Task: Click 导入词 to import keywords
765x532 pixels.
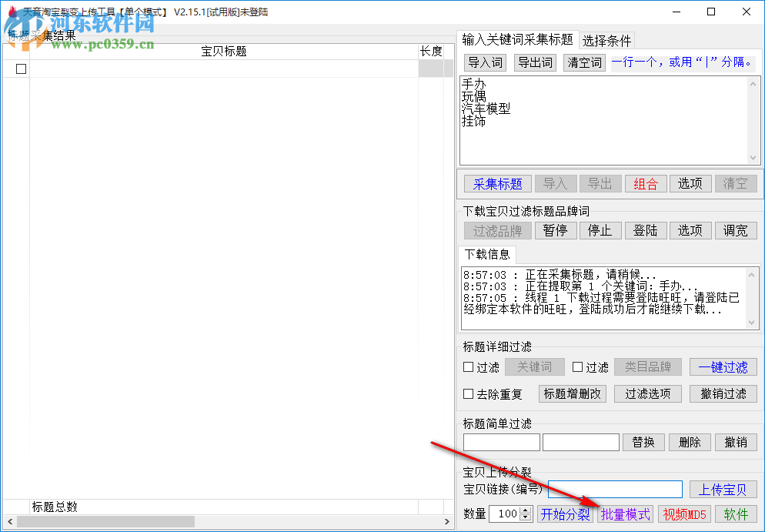Action: [485, 62]
